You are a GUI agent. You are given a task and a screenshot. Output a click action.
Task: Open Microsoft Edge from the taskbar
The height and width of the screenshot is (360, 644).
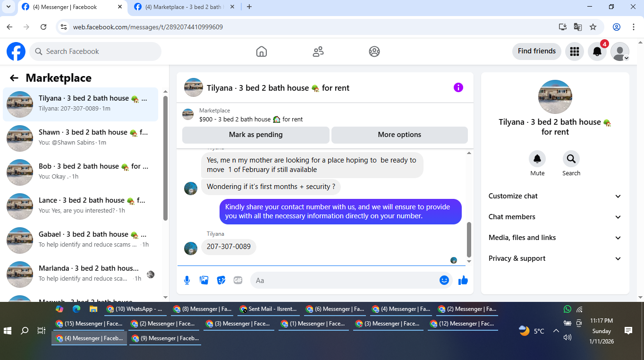click(x=76, y=309)
